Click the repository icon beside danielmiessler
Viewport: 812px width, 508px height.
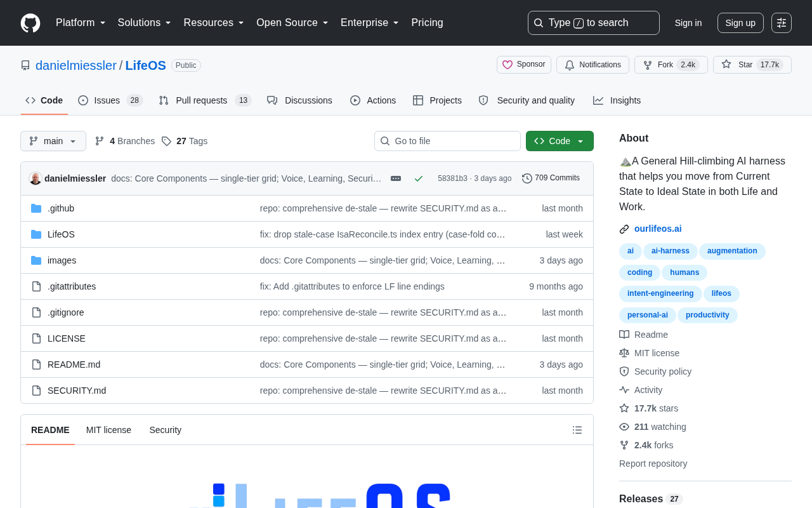point(25,65)
